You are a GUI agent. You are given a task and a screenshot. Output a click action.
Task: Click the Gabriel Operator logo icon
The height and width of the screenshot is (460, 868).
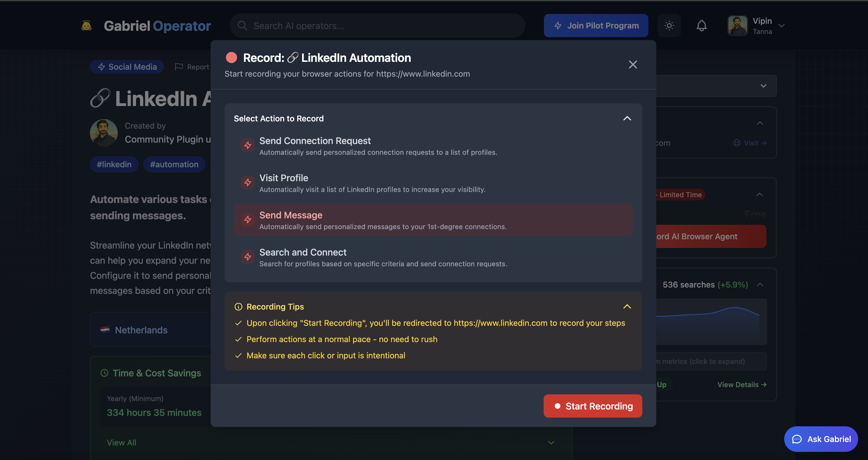(x=87, y=26)
